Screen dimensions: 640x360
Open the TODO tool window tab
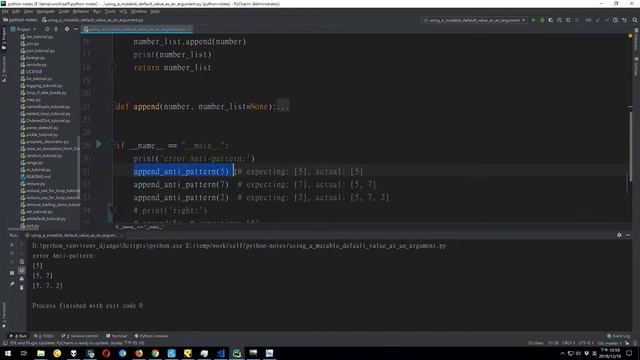click(x=44, y=336)
